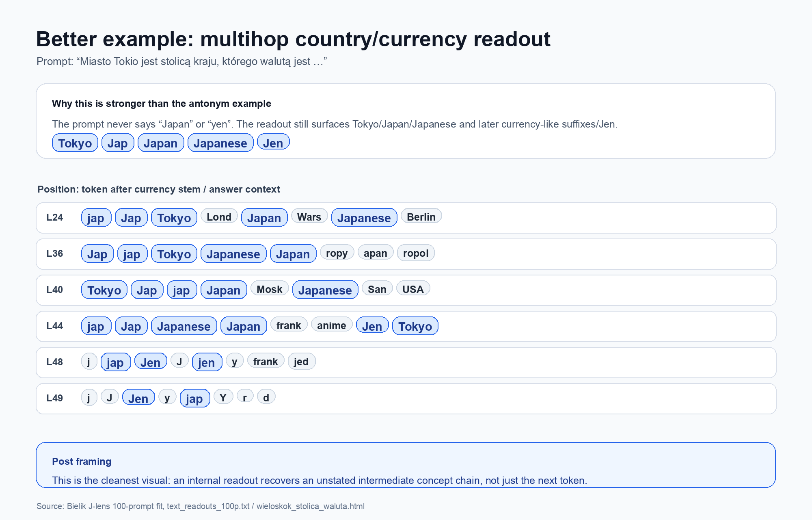Screen dimensions: 812x520
Task: Select the Mosk token in L40 row
Action: [270, 289]
